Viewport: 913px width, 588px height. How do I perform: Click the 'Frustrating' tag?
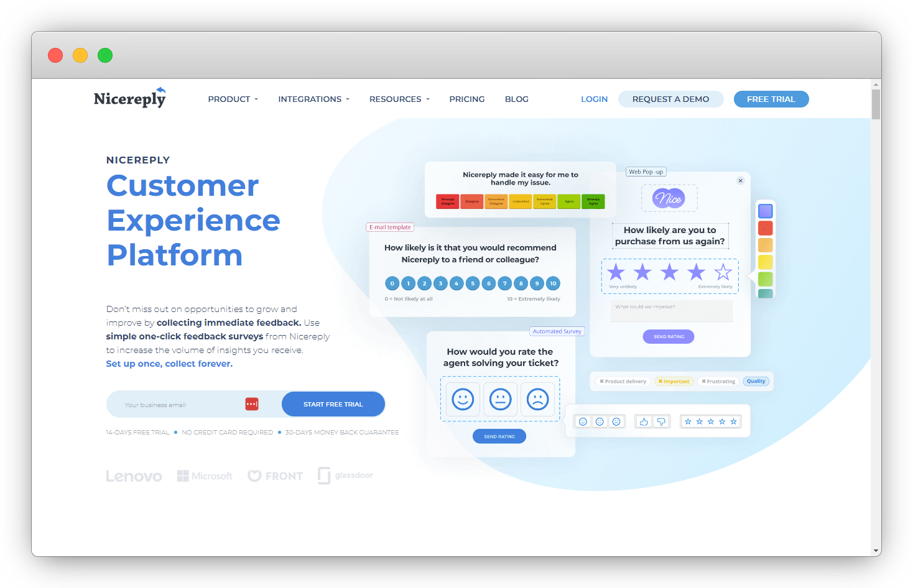pyautogui.click(x=718, y=381)
